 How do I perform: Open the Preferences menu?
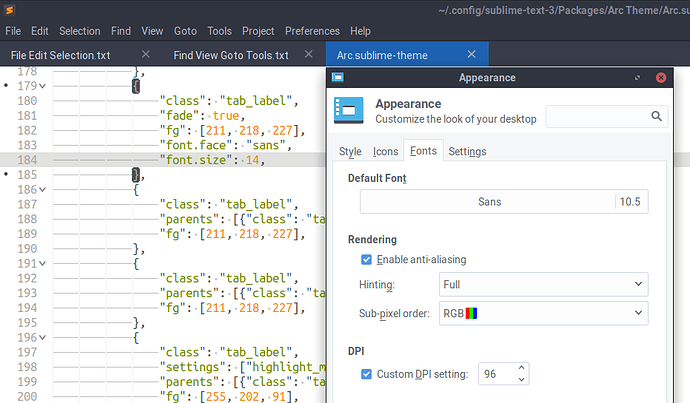pos(312,31)
